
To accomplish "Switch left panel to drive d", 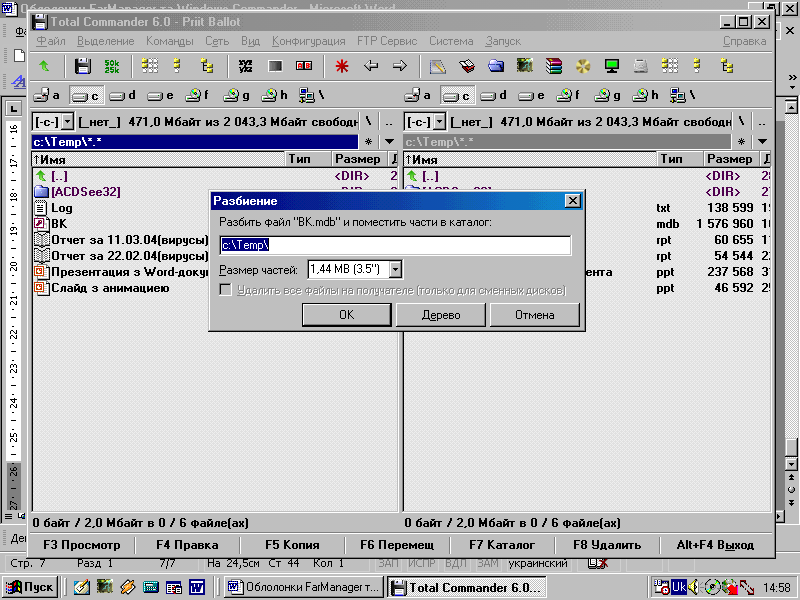I will point(122,95).
